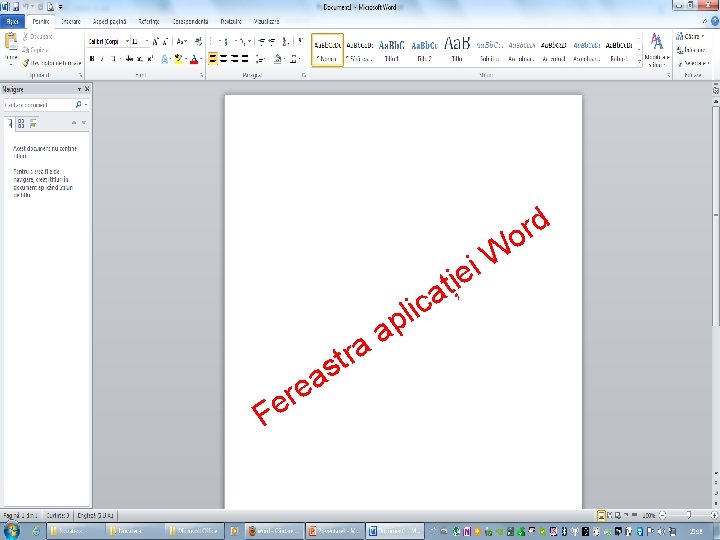
Task: Click the Decrease Indent icon
Action: [x=261, y=42]
